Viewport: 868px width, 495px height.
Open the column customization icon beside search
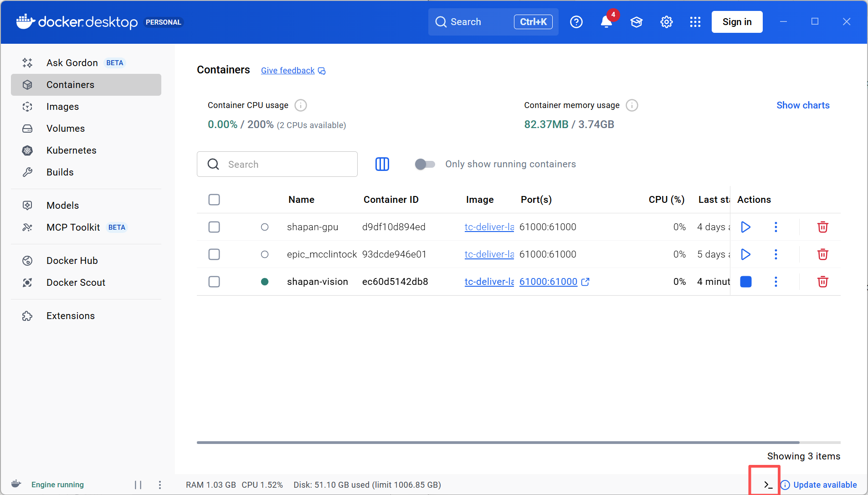point(382,164)
